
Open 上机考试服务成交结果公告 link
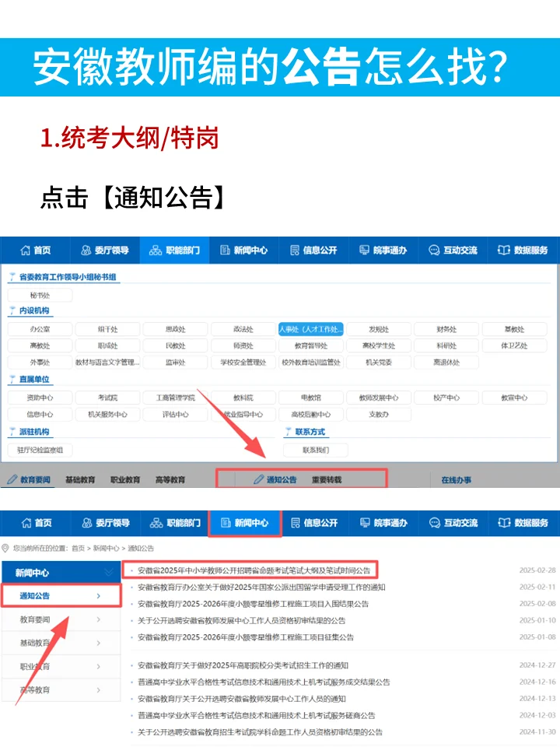coord(264,682)
